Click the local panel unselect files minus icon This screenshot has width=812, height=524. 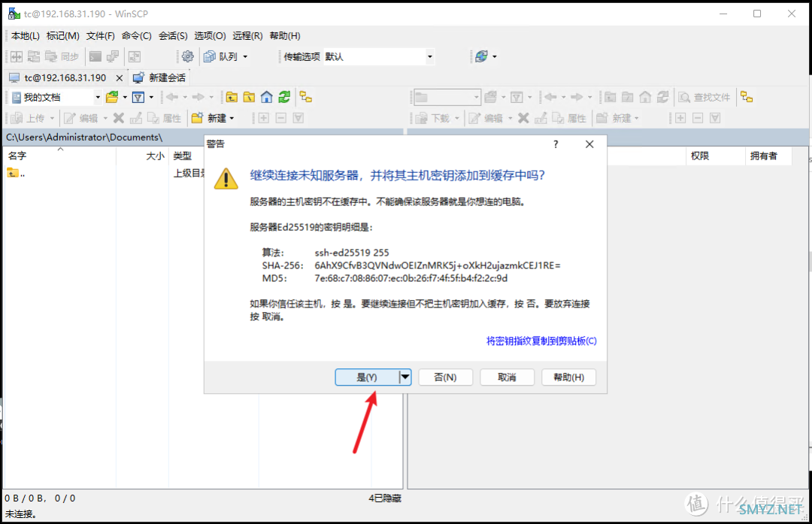point(280,118)
